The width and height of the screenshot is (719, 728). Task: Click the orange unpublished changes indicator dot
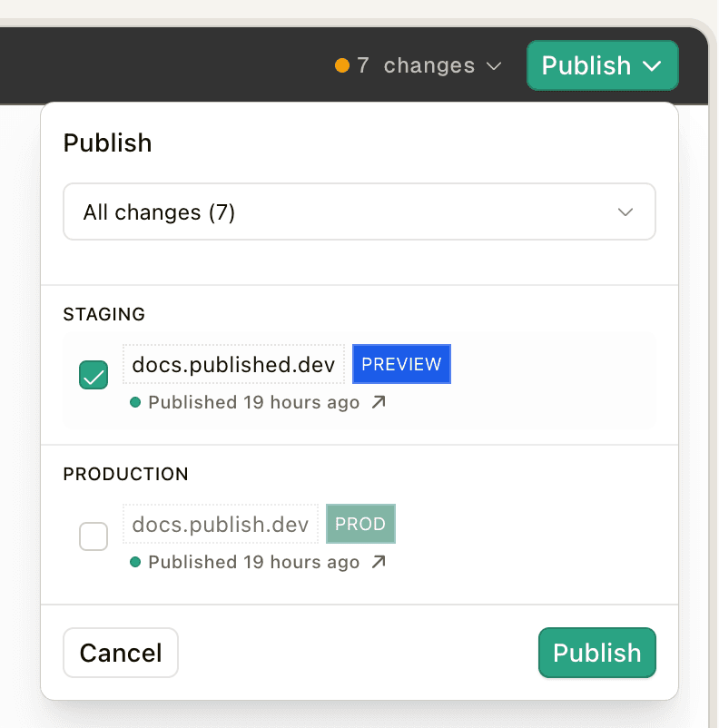[342, 65]
